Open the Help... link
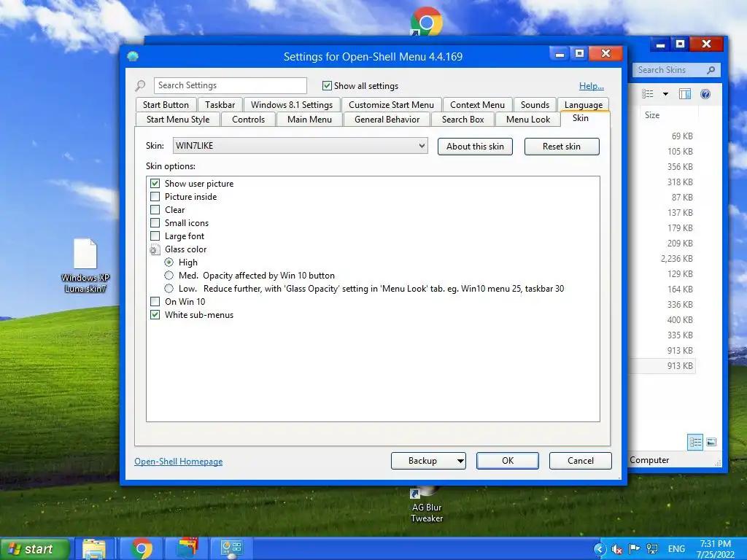Viewport: 747px width, 560px height. point(591,86)
